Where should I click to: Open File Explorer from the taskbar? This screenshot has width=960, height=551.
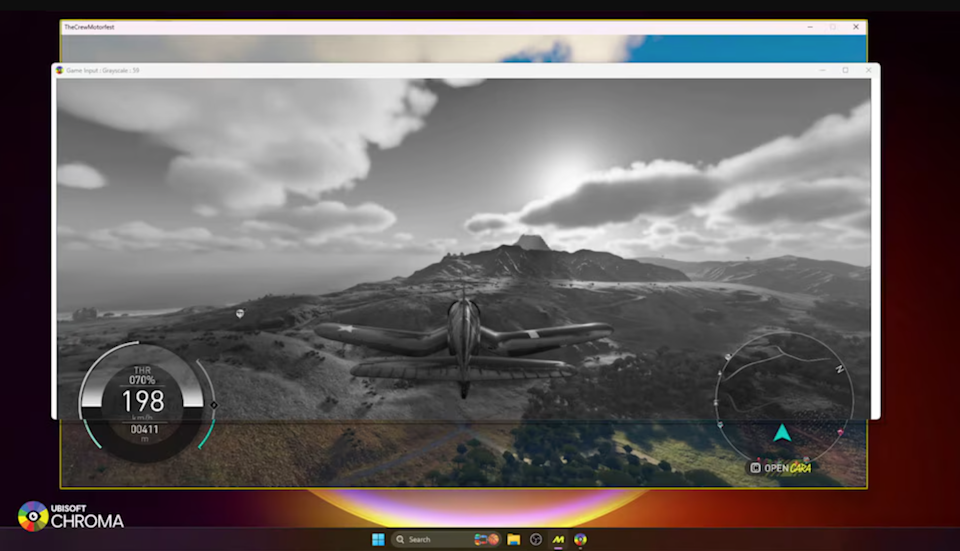tap(513, 539)
